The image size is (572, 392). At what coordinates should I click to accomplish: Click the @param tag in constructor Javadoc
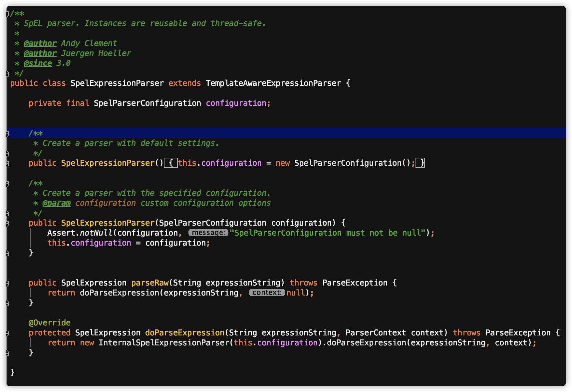click(x=56, y=203)
